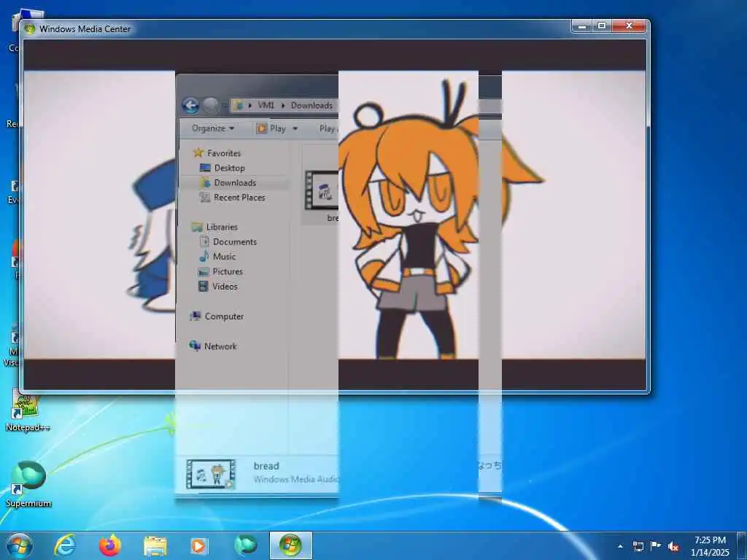The height and width of the screenshot is (560, 747).
Task: Open the Organize dropdown menu
Action: [213, 128]
